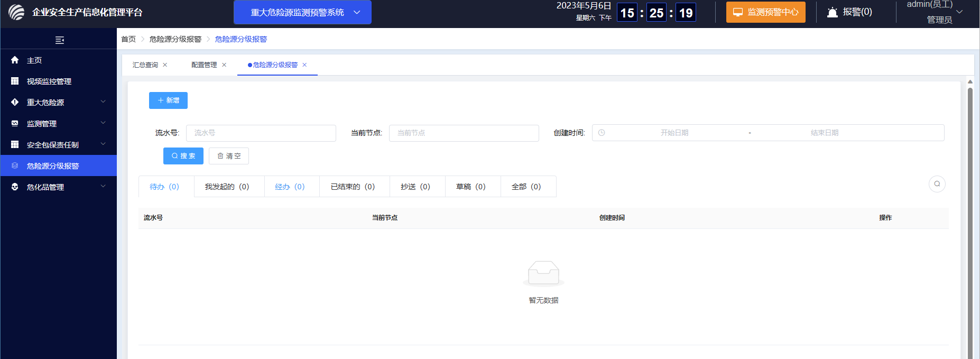Click the 结束日期 date field
Screen dimensions: 980x359
825,133
